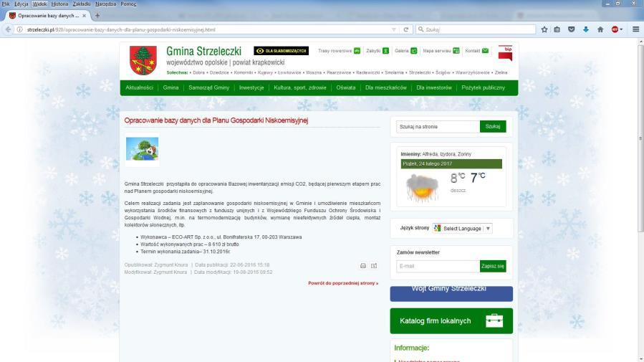Open Dla inwestorów navigation item
Image resolution: width=644 pixels, height=362 pixels.
point(433,88)
